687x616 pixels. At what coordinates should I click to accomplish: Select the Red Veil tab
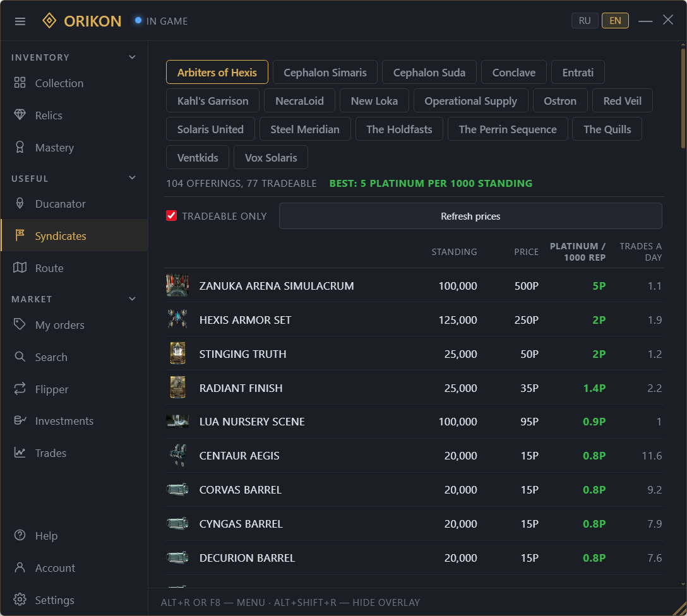click(x=622, y=101)
